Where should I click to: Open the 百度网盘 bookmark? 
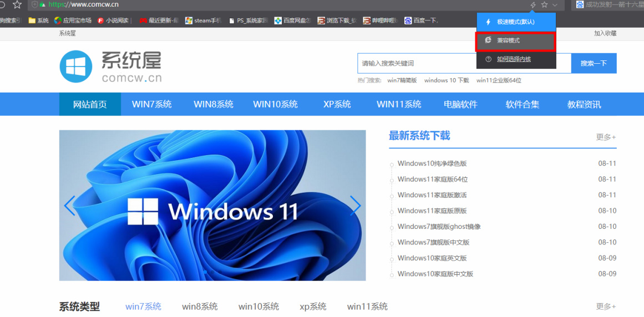pos(293,21)
